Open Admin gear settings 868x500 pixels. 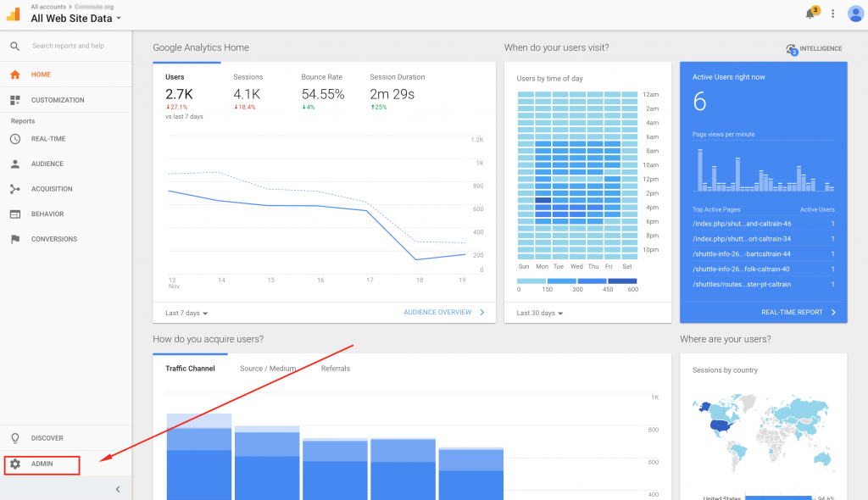(x=42, y=464)
